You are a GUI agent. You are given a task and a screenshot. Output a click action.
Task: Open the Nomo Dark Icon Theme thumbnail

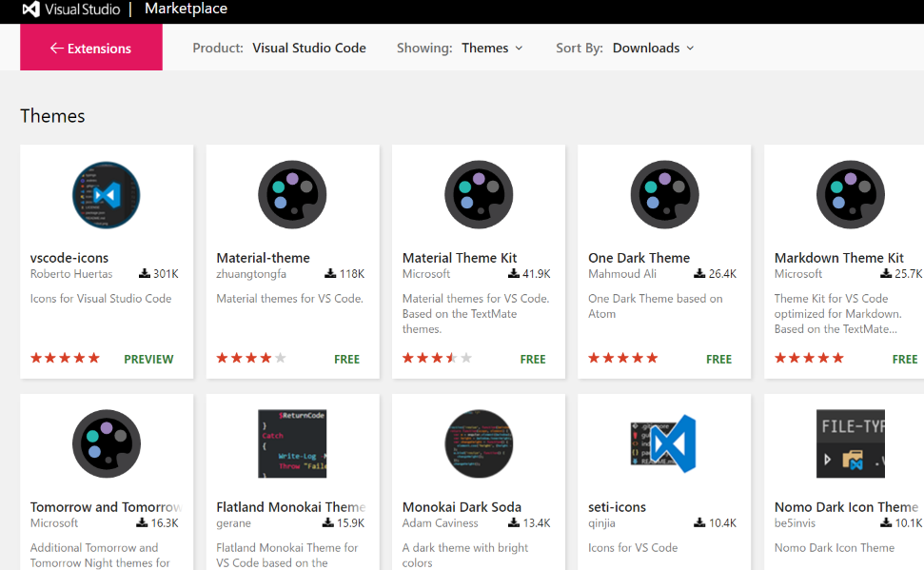tap(851, 443)
